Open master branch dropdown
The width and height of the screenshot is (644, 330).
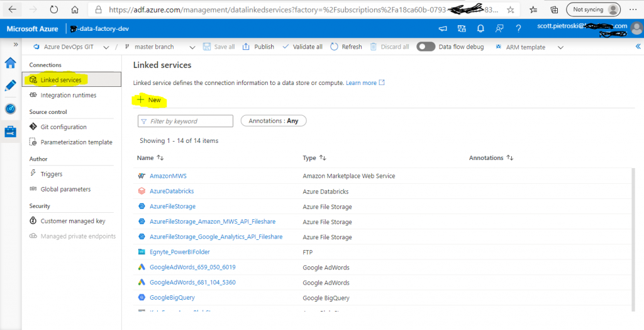(x=160, y=47)
